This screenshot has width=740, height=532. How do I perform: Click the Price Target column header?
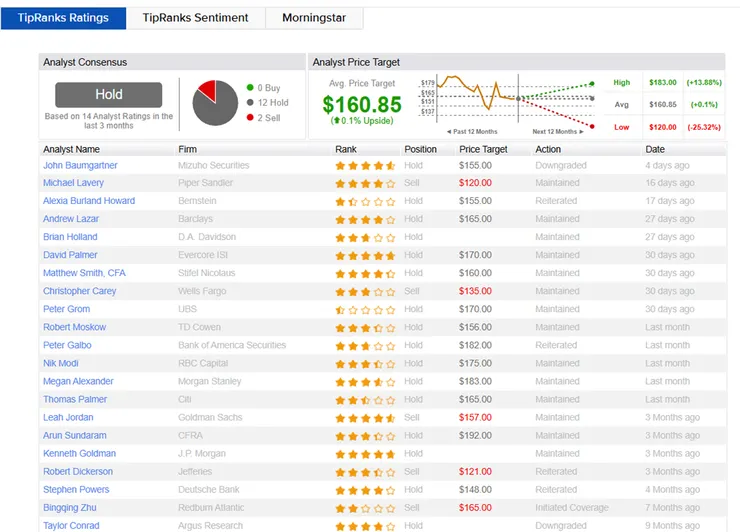pos(483,149)
